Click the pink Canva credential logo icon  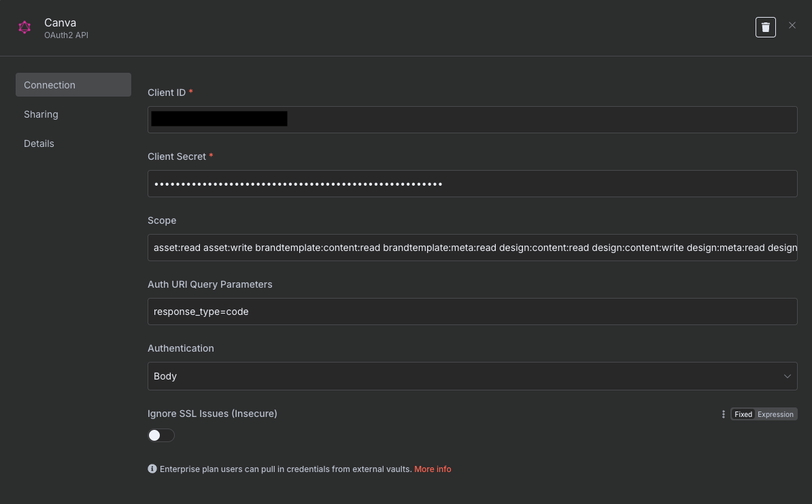(x=24, y=27)
